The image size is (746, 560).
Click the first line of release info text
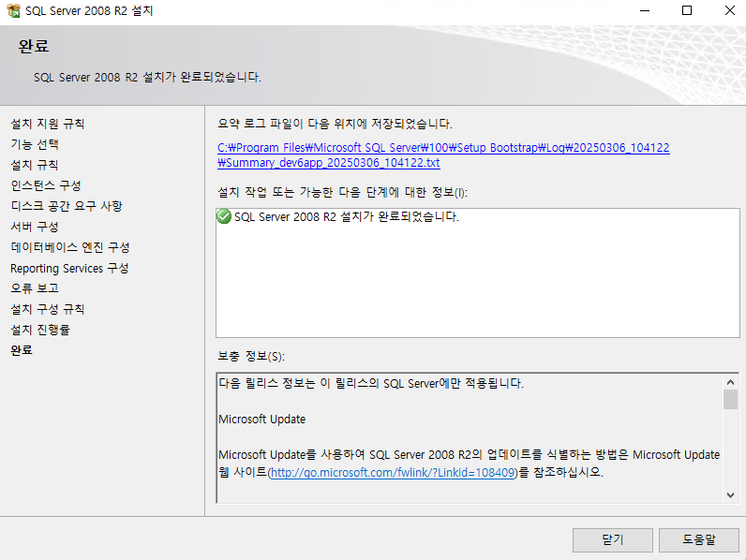[371, 383]
